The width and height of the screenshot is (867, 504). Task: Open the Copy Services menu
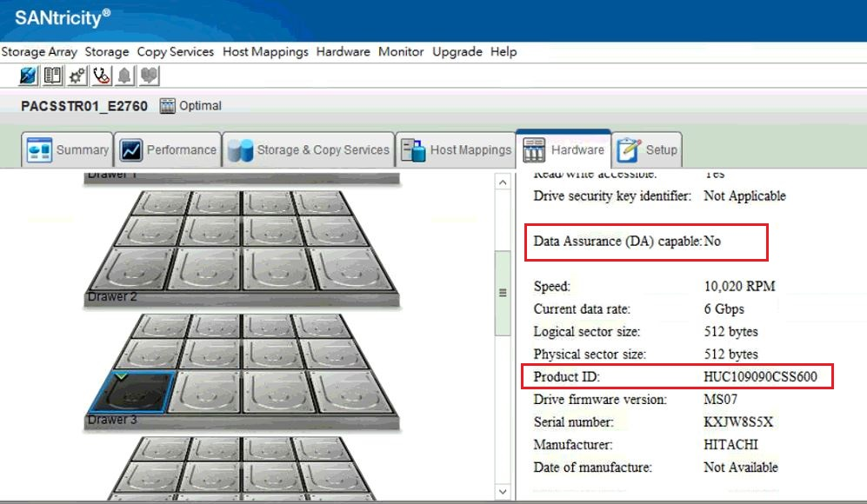click(175, 52)
